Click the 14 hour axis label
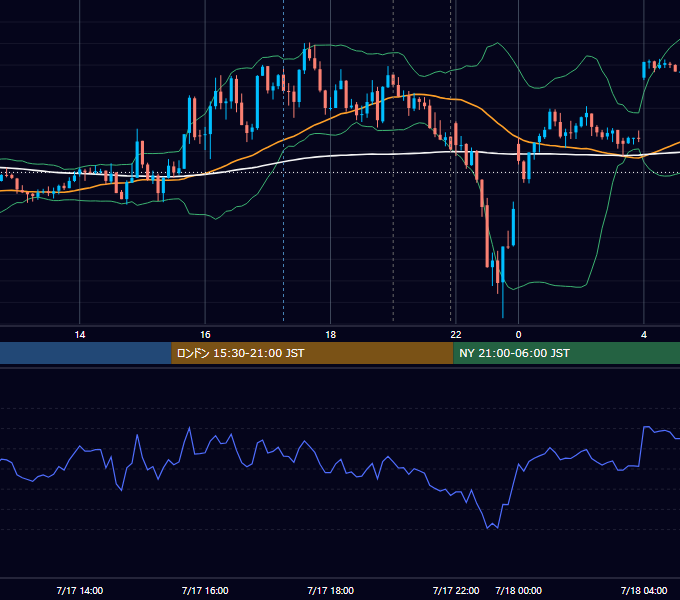Screen dimensions: 680x600 tap(80, 335)
